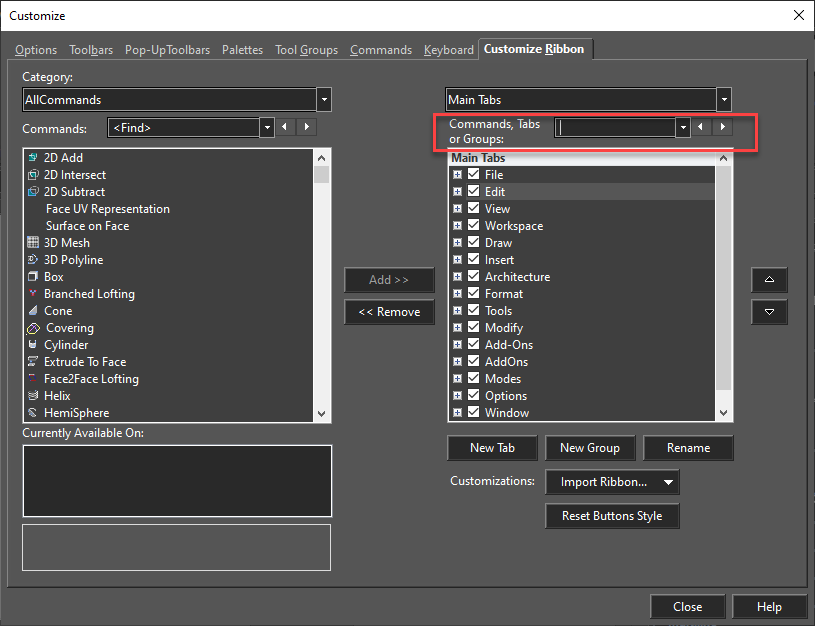Image resolution: width=815 pixels, height=626 pixels.
Task: Uncheck the File tab checkbox
Action: pyautogui.click(x=474, y=175)
